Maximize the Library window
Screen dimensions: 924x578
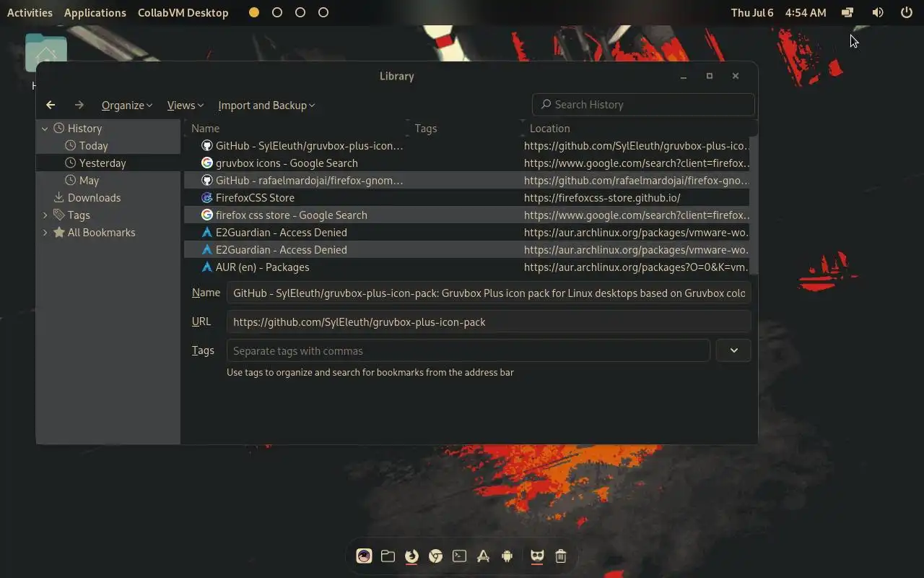pos(710,76)
